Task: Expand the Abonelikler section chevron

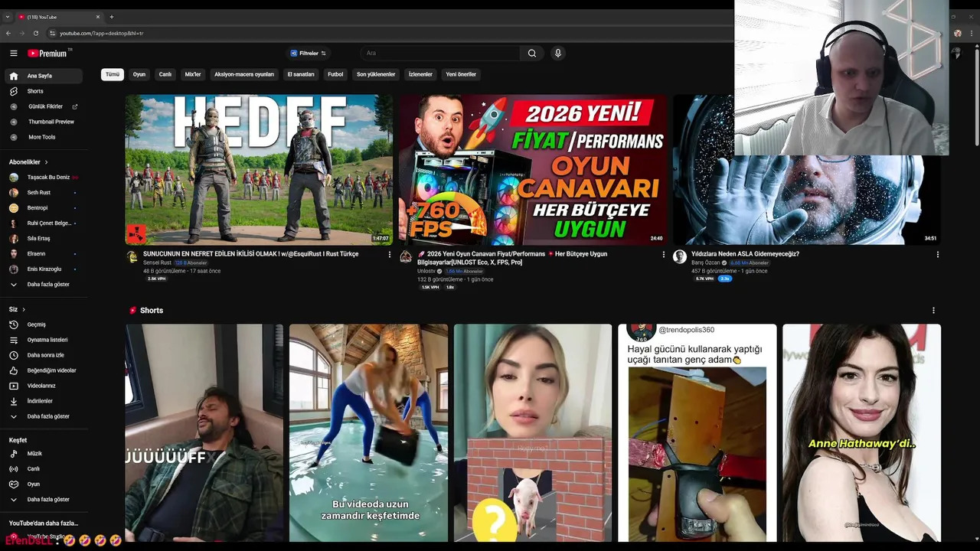Action: click(46, 162)
